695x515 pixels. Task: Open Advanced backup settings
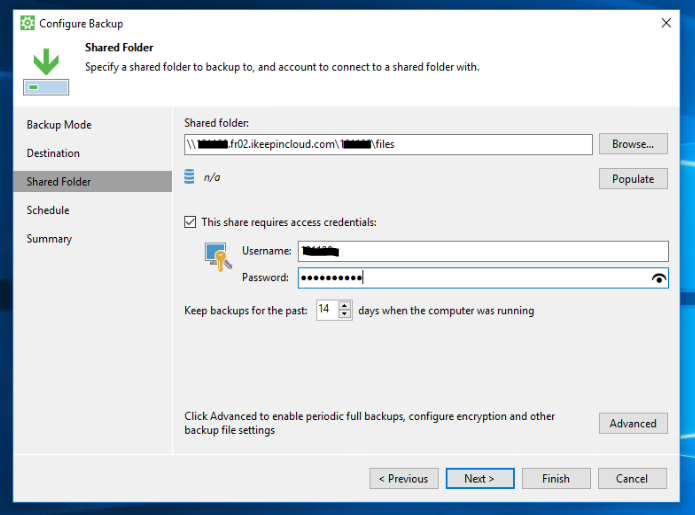pyautogui.click(x=633, y=424)
